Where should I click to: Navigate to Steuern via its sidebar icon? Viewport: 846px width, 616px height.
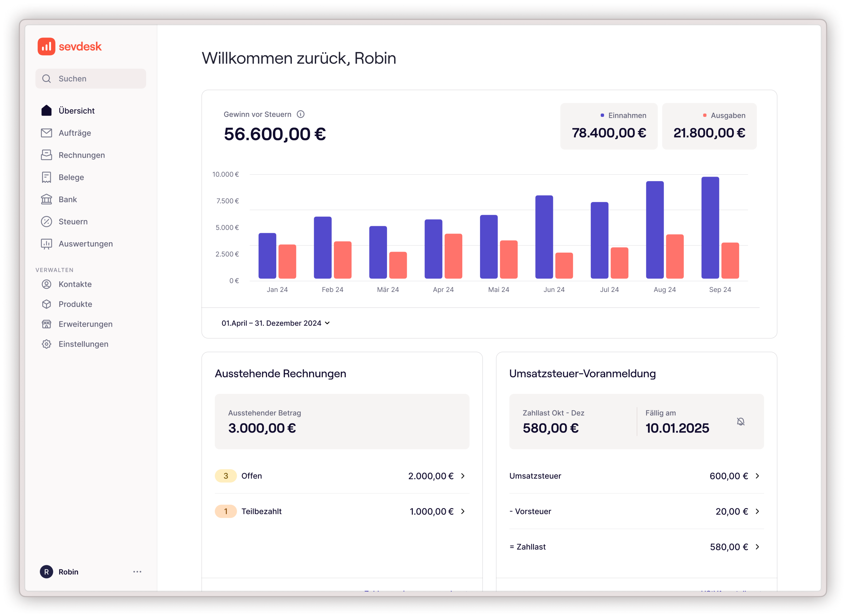46,221
